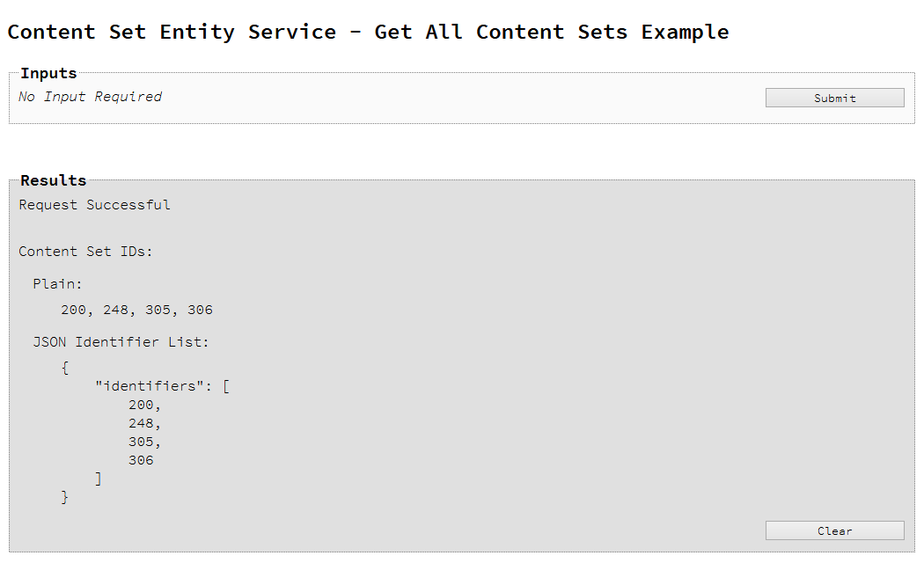
Task: Click the 'Request Successful' message
Action: [94, 205]
